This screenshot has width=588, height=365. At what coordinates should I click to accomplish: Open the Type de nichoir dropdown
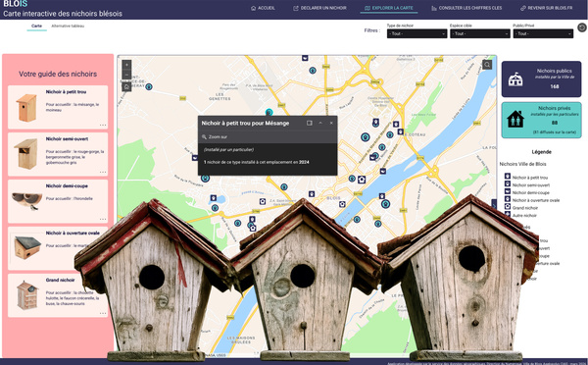[416, 33]
